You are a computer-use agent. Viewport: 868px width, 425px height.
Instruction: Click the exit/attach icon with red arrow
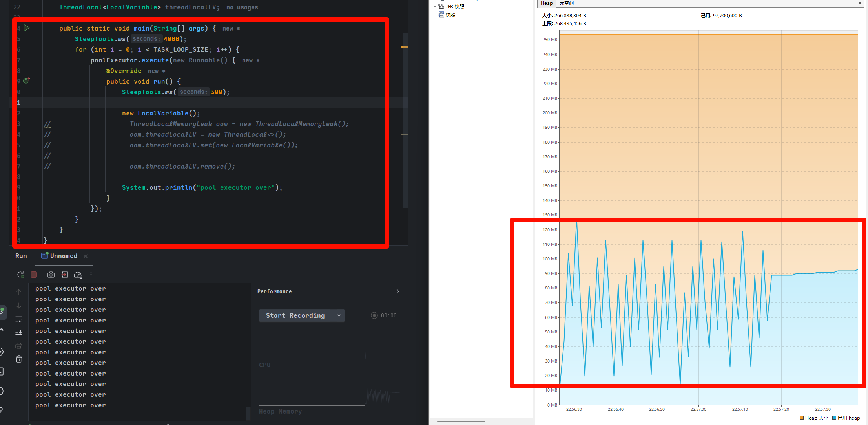[65, 275]
